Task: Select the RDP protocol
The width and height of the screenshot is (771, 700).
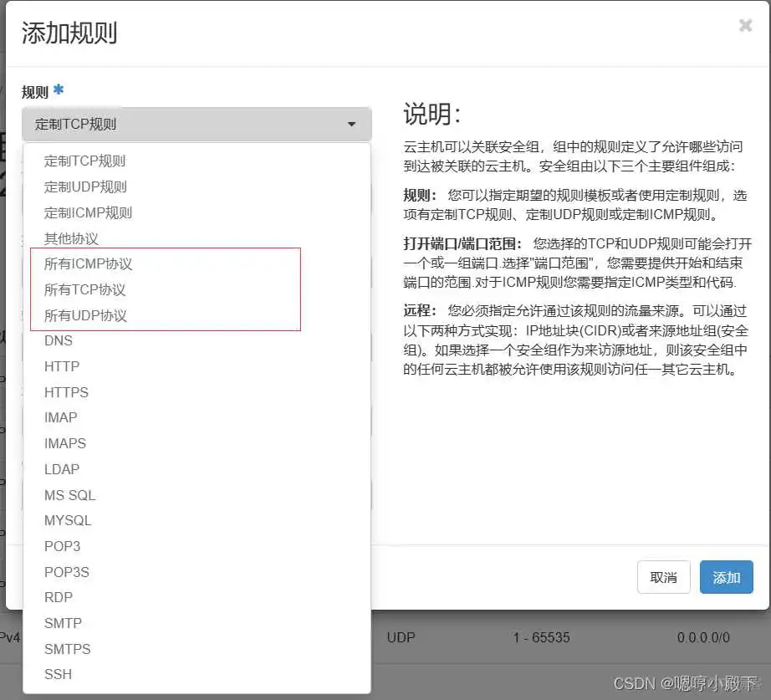Action: pyautogui.click(x=59, y=597)
